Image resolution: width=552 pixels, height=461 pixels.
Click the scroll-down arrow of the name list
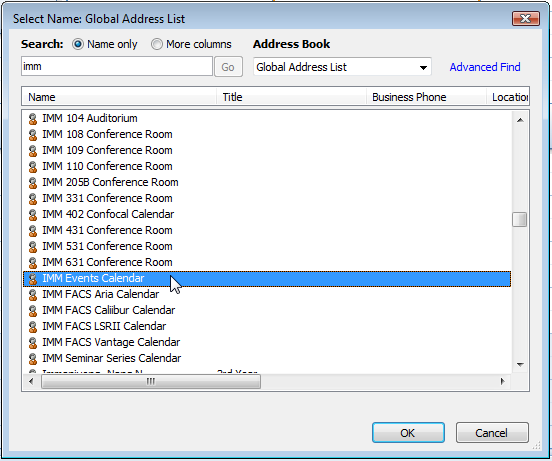click(520, 365)
